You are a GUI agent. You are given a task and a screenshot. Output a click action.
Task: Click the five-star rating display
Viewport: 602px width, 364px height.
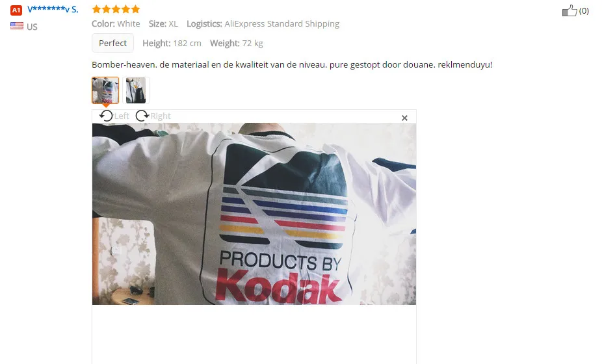point(116,9)
